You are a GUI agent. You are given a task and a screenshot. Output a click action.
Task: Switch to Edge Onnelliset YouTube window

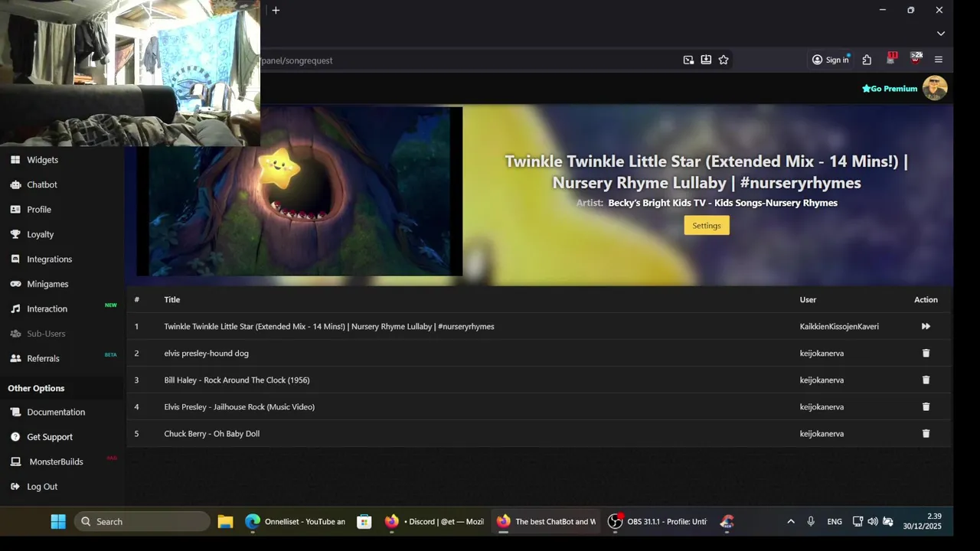tap(295, 521)
